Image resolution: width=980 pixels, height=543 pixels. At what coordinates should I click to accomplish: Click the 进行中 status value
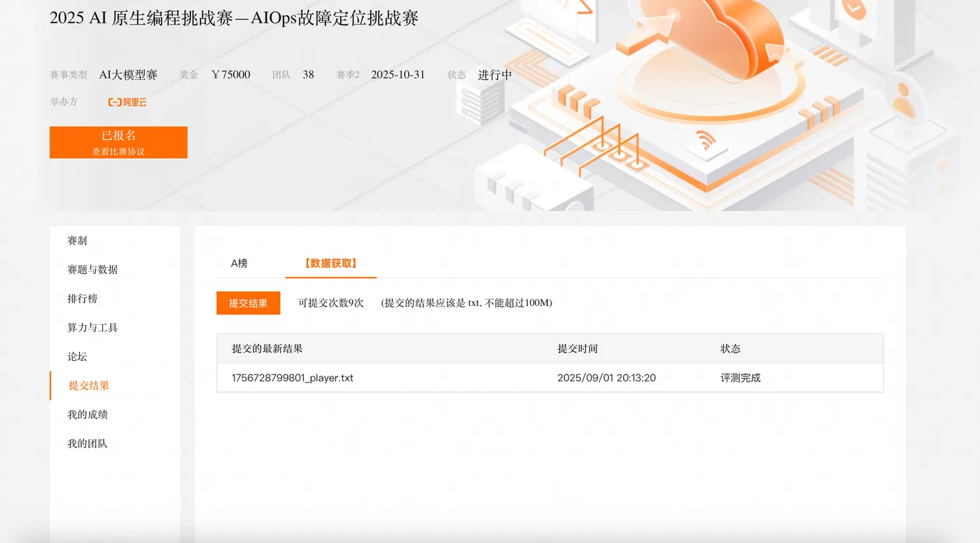pyautogui.click(x=495, y=75)
